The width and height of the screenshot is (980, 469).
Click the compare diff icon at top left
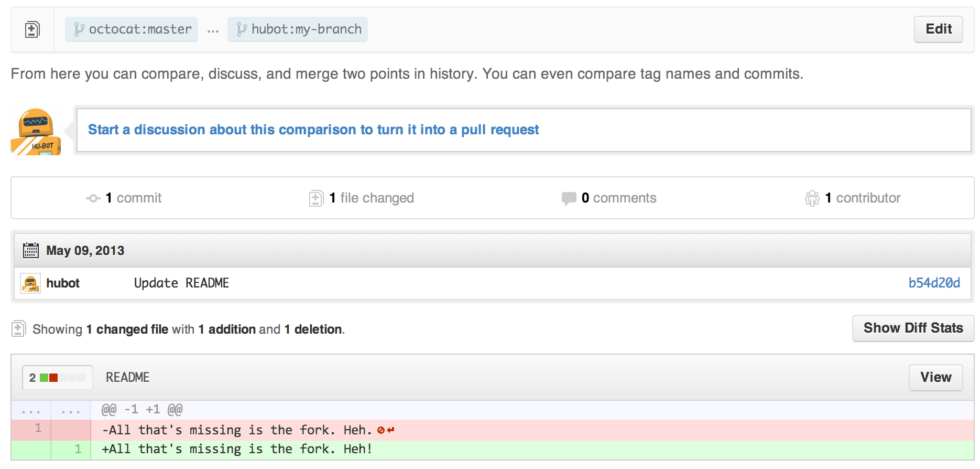click(32, 29)
